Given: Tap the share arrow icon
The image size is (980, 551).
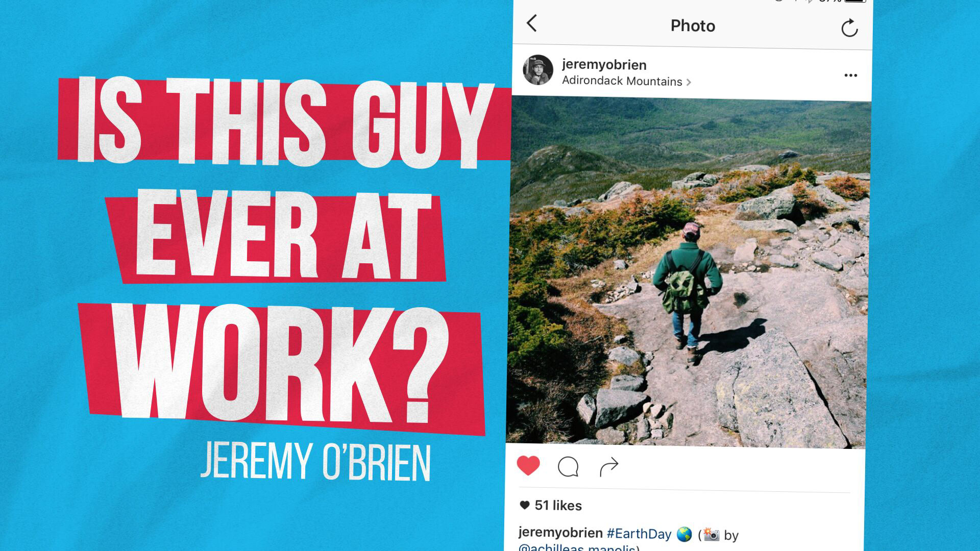Looking at the screenshot, I should click(x=609, y=466).
